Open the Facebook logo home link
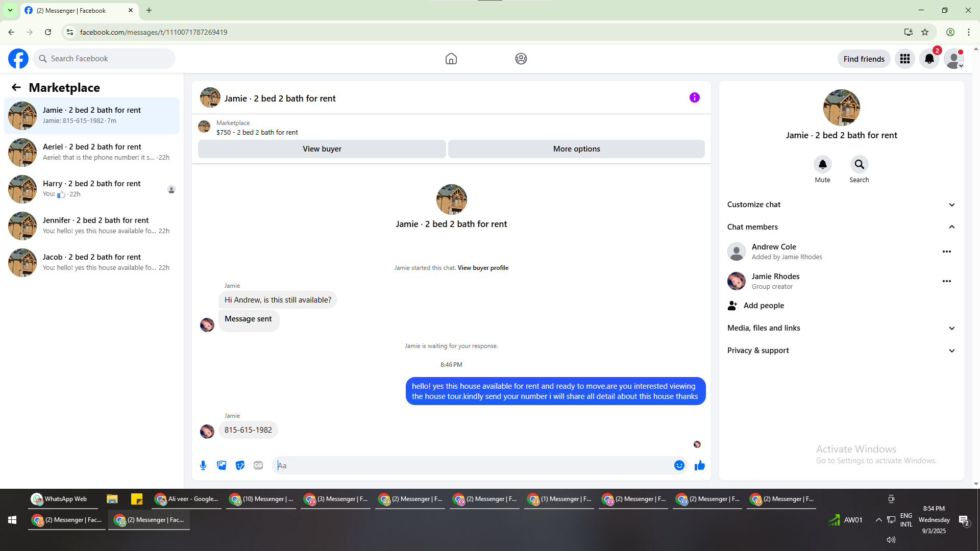This screenshot has height=551, width=980. (18, 59)
